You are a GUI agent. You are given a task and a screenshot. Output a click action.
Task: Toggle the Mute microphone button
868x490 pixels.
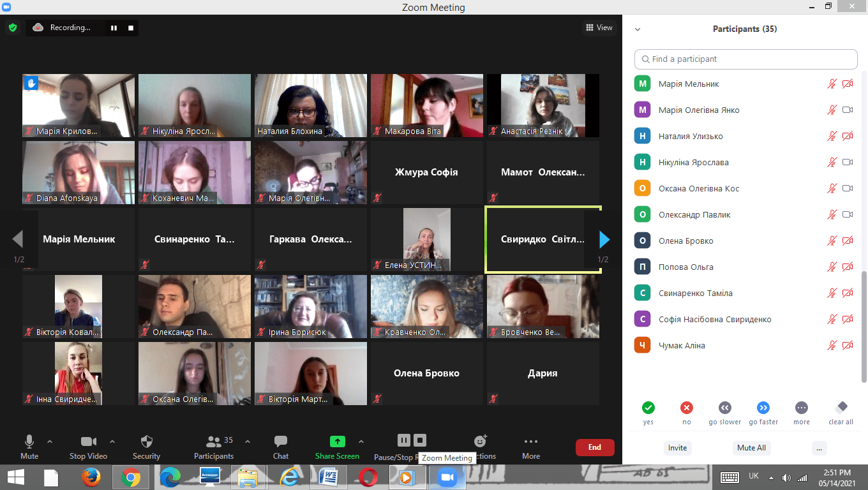[29, 442]
